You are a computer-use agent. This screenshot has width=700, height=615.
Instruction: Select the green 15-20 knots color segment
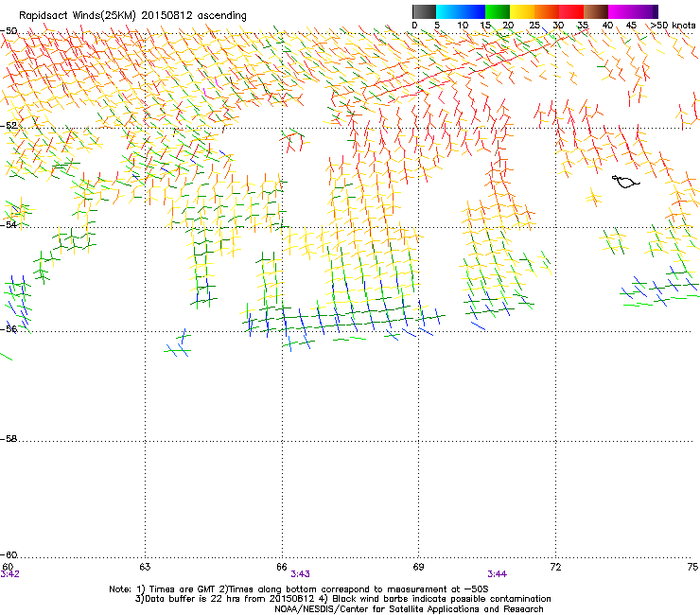498,11
